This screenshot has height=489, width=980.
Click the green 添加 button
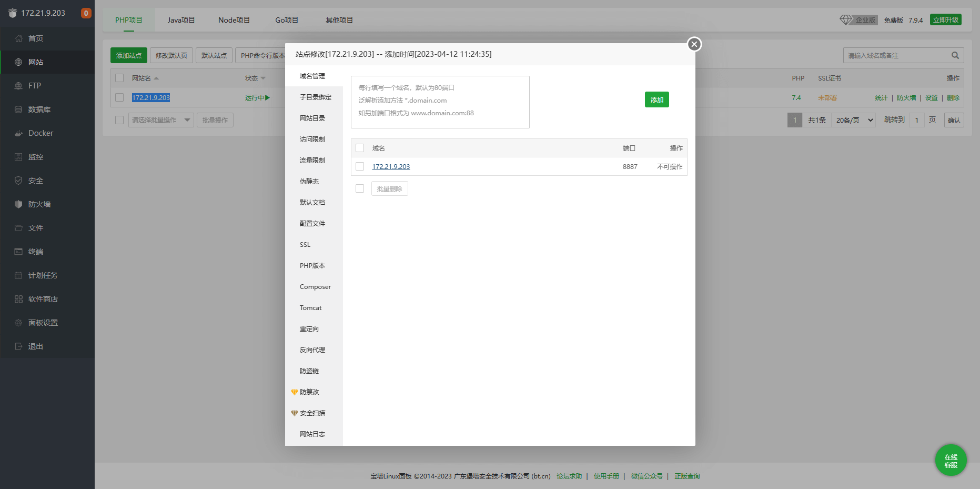(656, 99)
